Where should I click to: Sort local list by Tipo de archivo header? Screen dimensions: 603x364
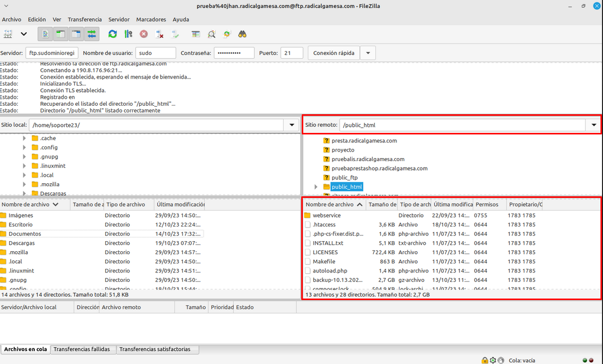[129, 204]
